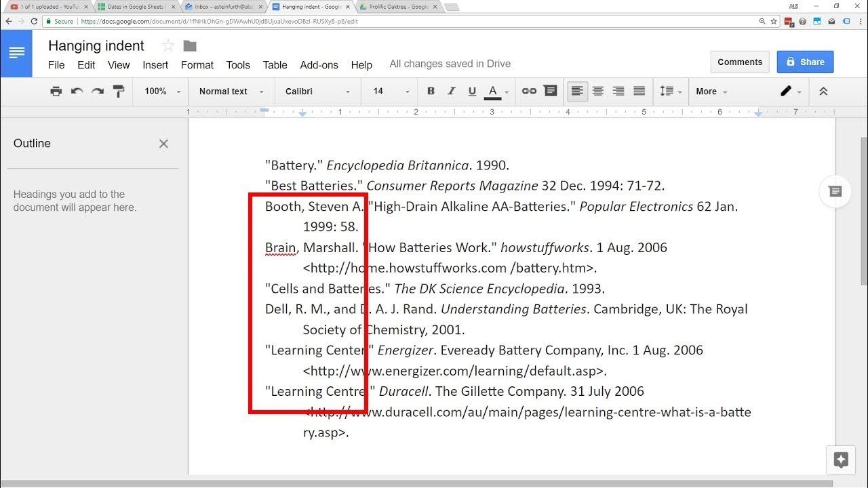This screenshot has width=868, height=488.
Task: Toggle underline formatting
Action: 472,91
